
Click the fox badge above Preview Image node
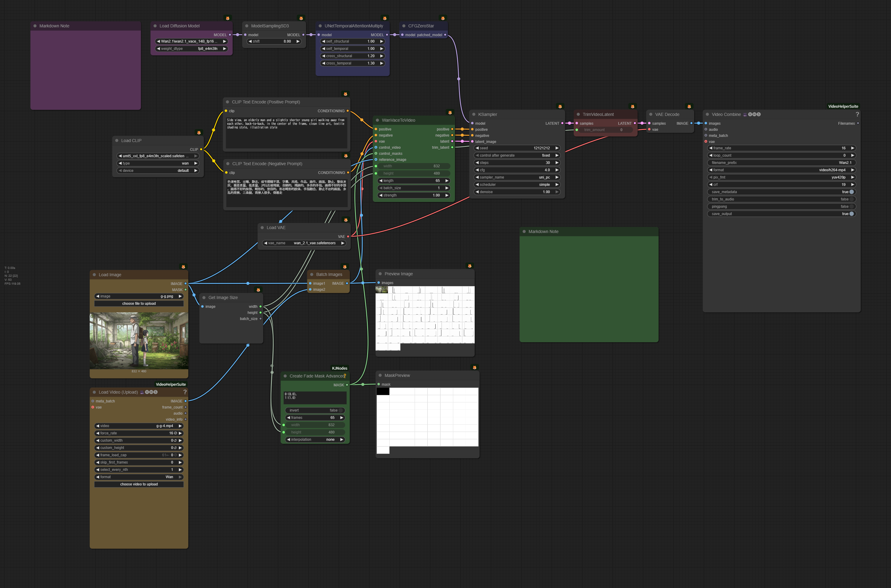[469, 266]
